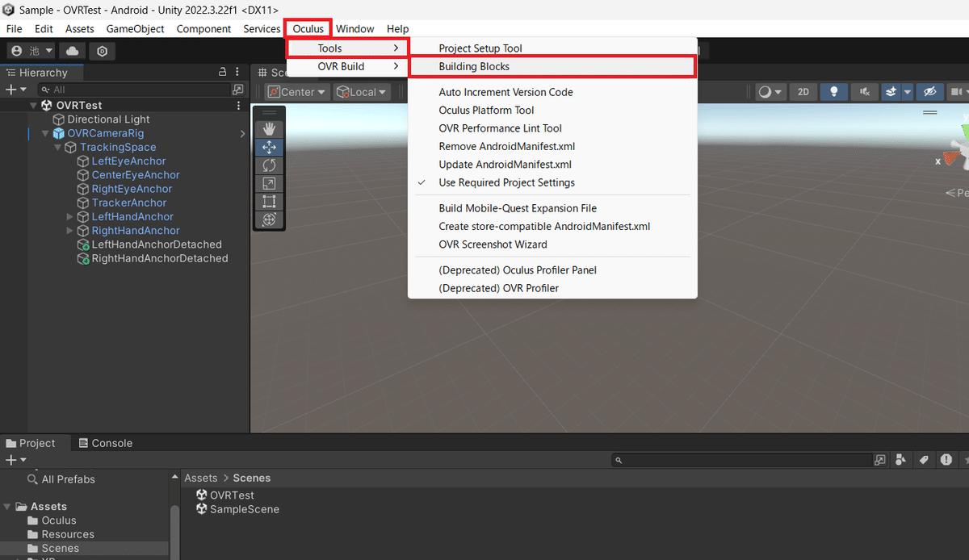The image size is (969, 560).
Task: Click Assets breadcrumb in Project path
Action: click(201, 478)
